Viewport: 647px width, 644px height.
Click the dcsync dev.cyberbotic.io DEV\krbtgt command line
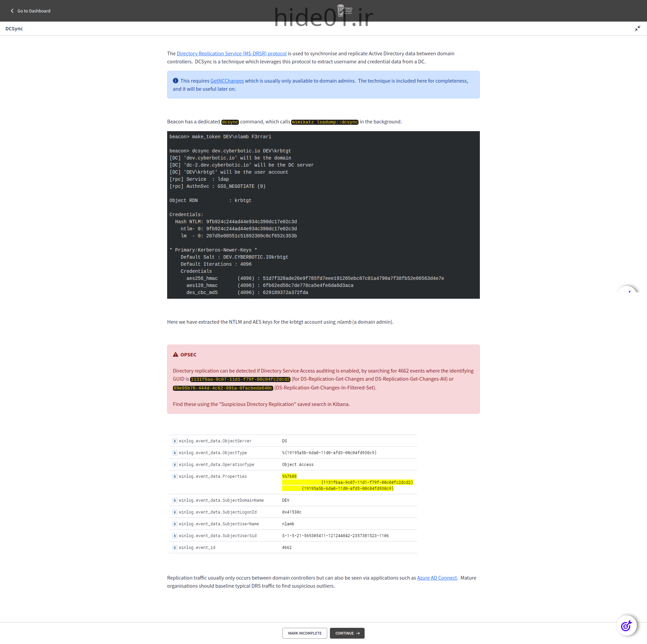click(x=230, y=151)
